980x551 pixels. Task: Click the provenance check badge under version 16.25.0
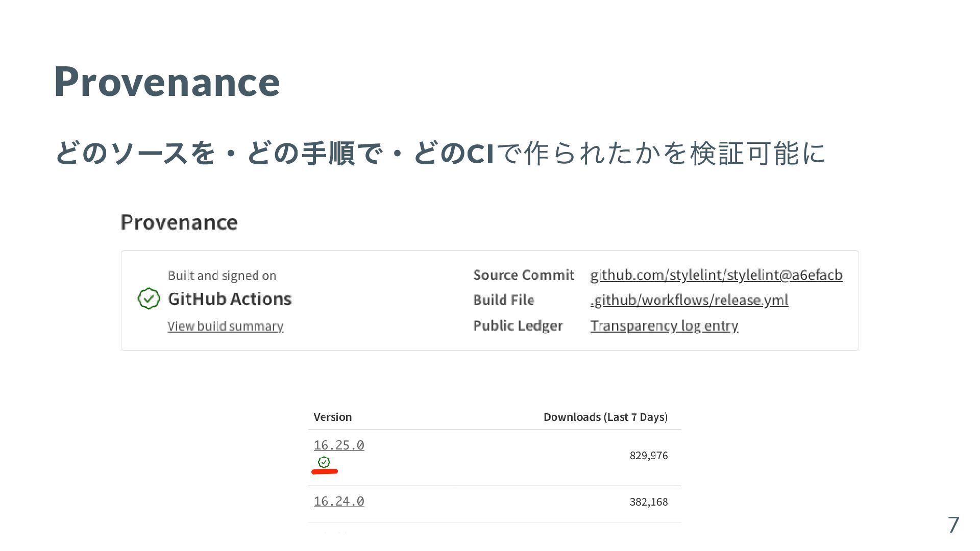click(x=324, y=462)
